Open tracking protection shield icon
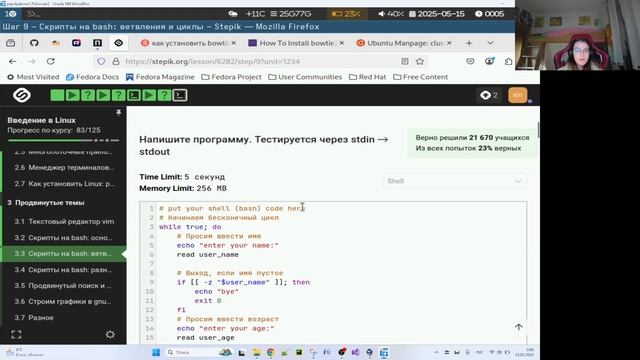 (x=101, y=61)
